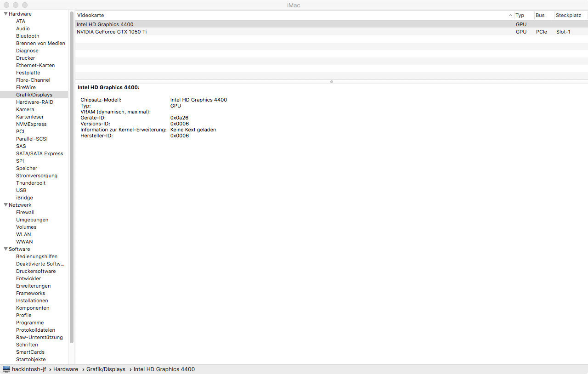588x374 pixels.
Task: Select iBridge in the sidebar
Action: [x=24, y=198]
